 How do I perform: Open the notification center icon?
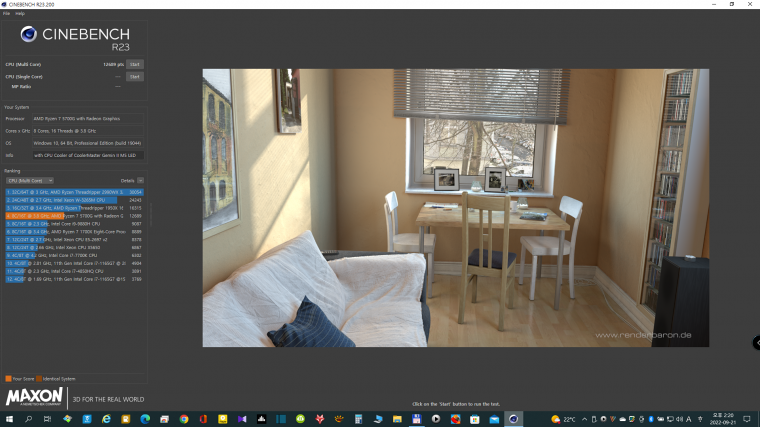[x=747, y=419]
